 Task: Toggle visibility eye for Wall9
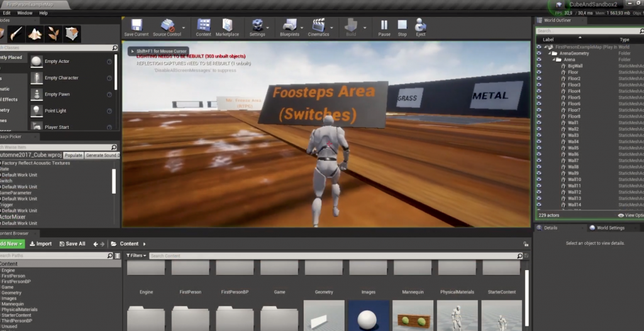click(x=539, y=173)
